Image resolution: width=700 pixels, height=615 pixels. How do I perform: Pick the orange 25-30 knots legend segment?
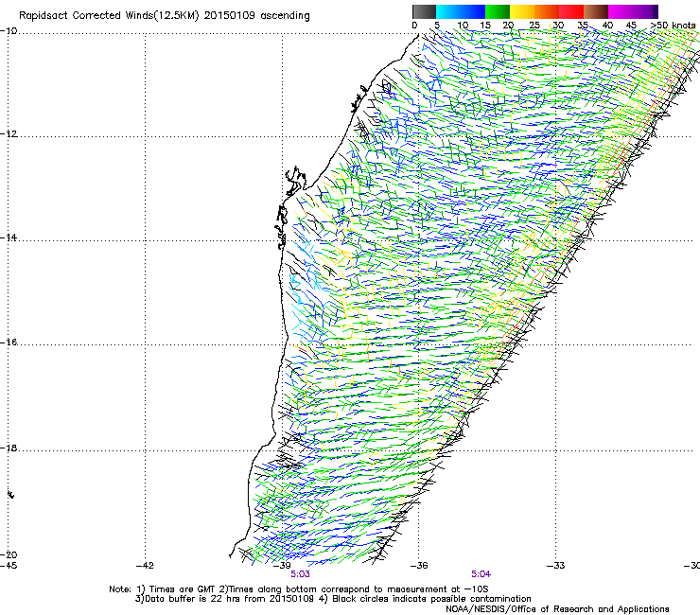[x=547, y=11]
